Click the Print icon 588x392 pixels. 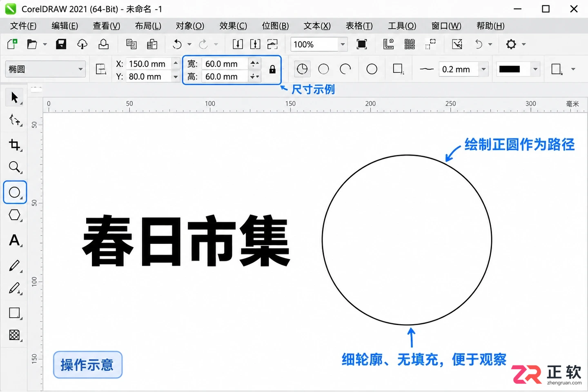[x=104, y=44]
